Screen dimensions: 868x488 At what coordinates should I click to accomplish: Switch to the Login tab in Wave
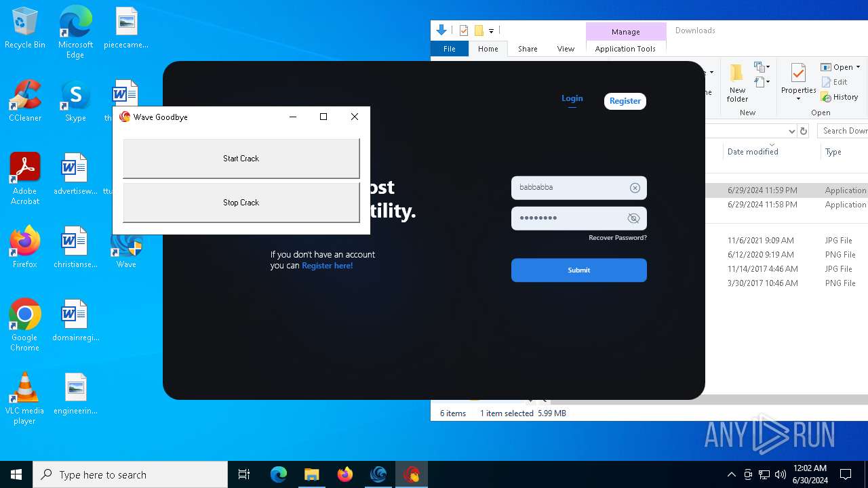(x=572, y=99)
